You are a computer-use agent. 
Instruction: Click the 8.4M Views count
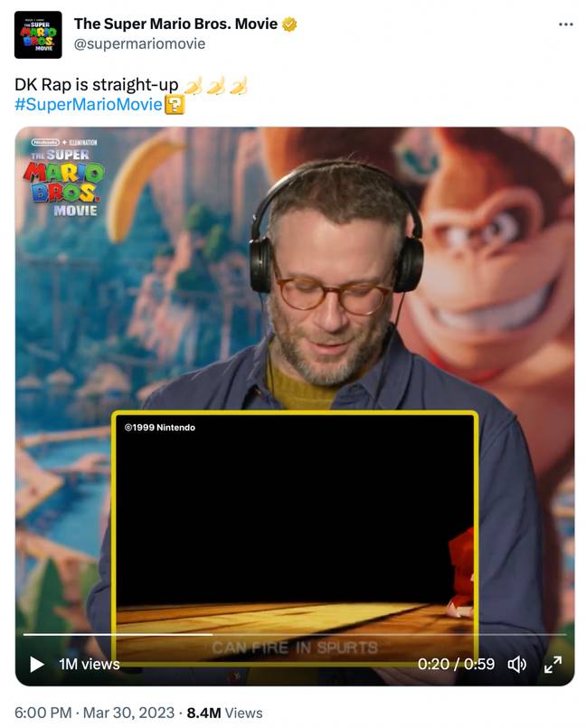coord(225,713)
